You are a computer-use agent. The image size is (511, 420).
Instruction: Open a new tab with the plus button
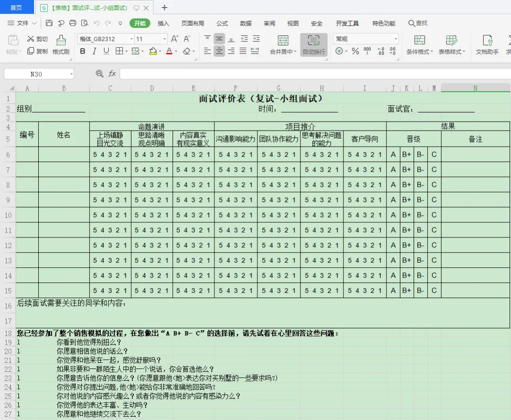165,8
